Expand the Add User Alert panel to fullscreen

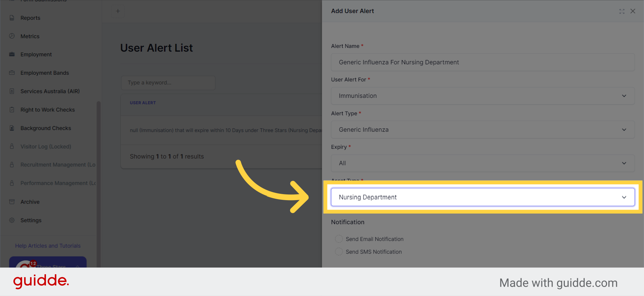[622, 11]
